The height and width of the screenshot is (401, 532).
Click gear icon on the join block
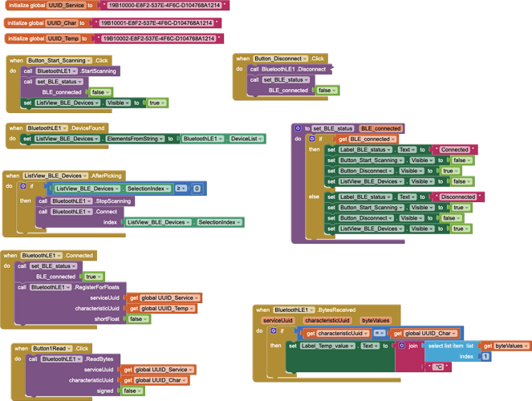(402, 346)
